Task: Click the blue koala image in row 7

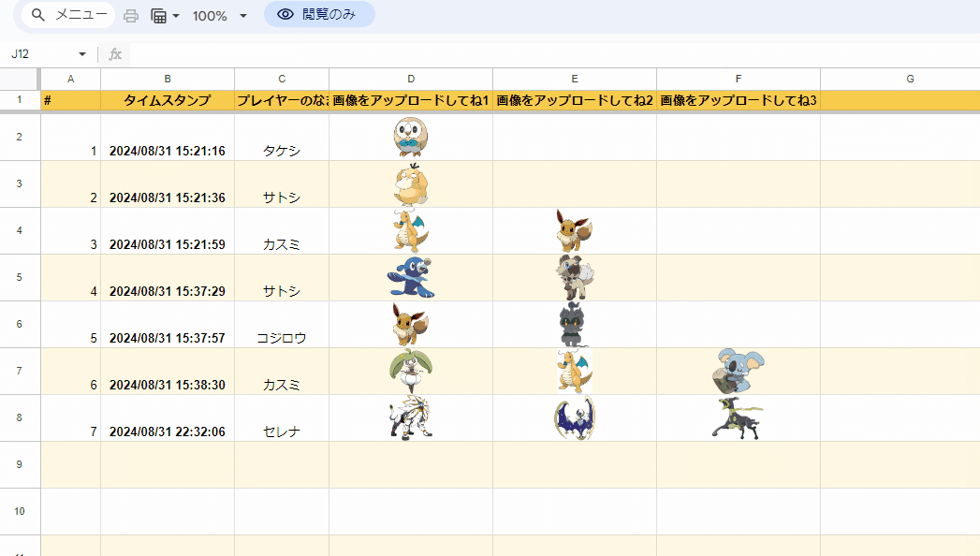Action: click(x=739, y=371)
